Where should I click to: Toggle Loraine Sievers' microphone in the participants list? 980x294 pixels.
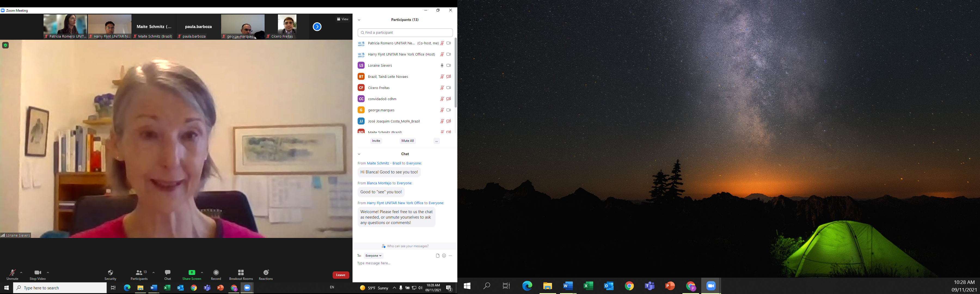442,65
